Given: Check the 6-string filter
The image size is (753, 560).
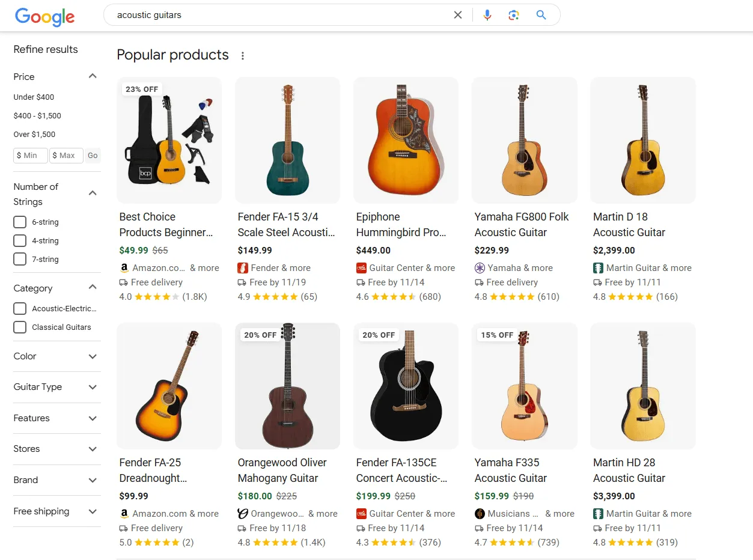Looking at the screenshot, I should pyautogui.click(x=19, y=222).
